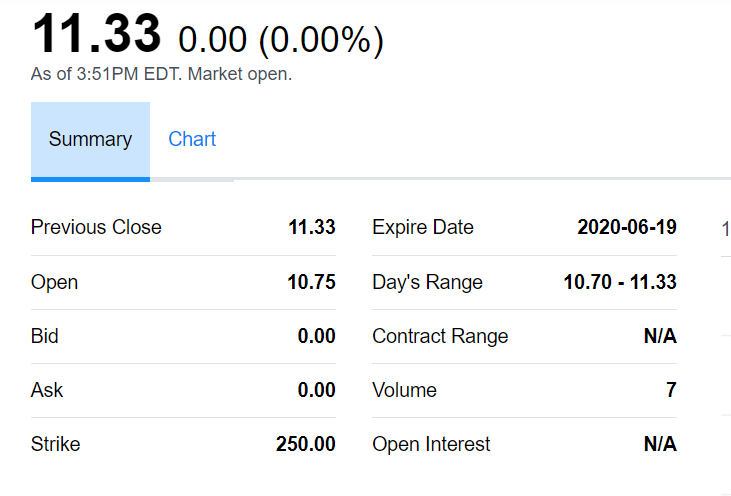
Task: Click the Open Interest label
Action: tap(431, 444)
